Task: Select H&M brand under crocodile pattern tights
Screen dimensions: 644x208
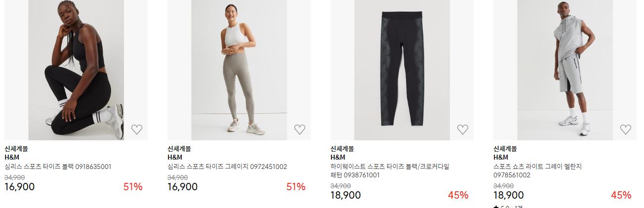Action: pyautogui.click(x=338, y=157)
